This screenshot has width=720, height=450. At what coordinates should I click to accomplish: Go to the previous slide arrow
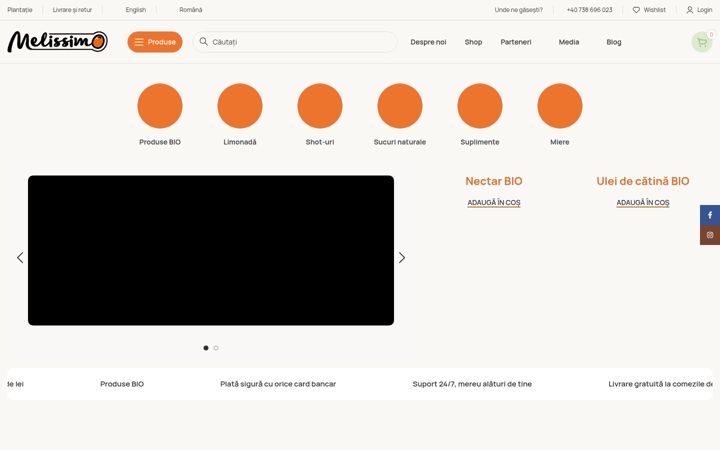coord(20,258)
